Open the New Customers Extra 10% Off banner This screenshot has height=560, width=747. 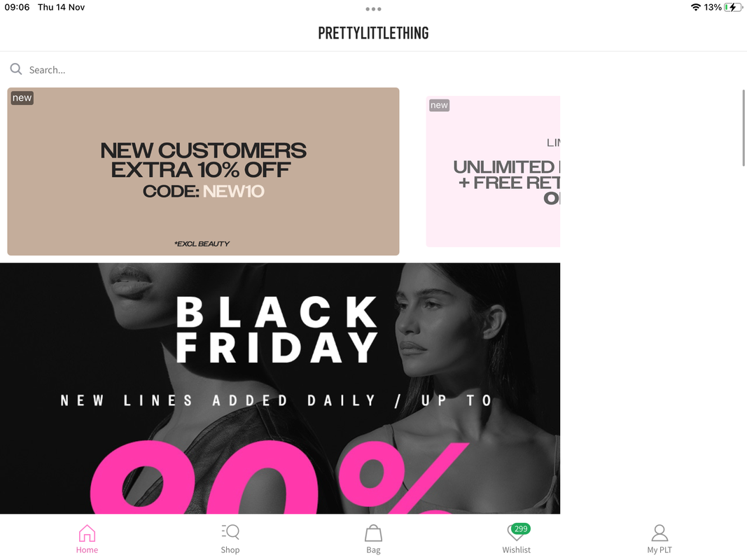[x=203, y=171]
